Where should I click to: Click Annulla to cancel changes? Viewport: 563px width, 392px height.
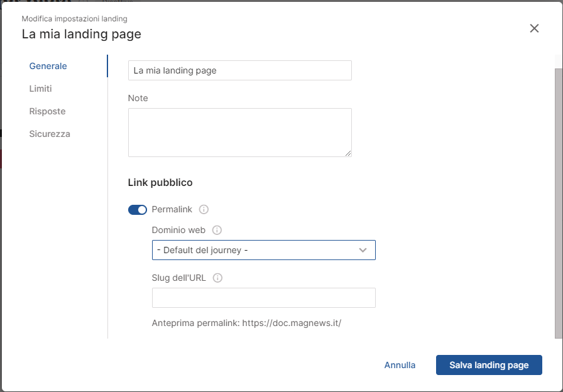(x=400, y=365)
